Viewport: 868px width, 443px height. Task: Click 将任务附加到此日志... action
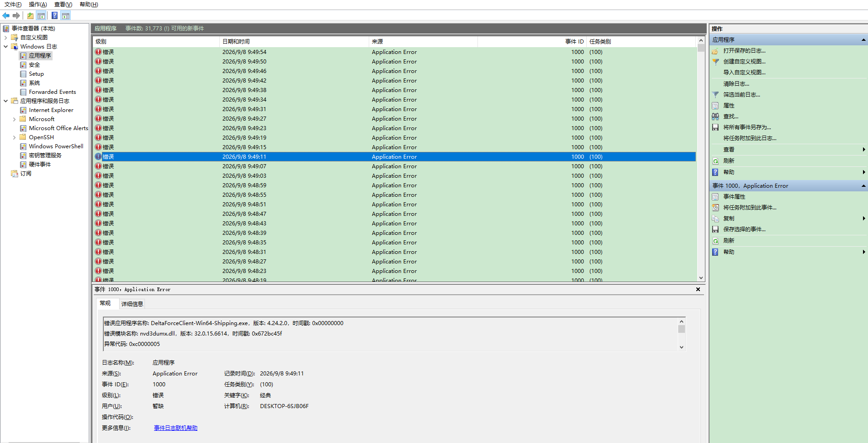click(x=750, y=138)
